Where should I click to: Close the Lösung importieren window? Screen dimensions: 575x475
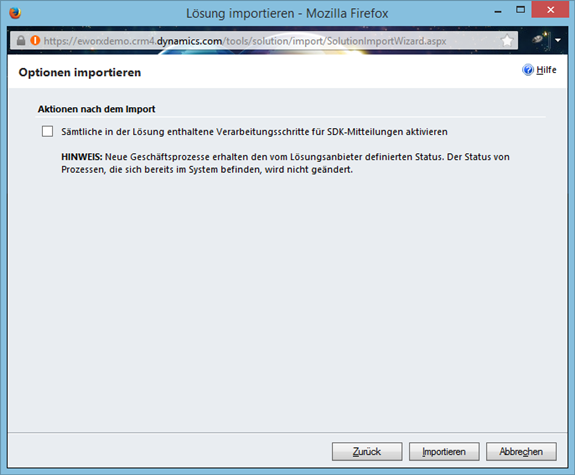coord(550,10)
